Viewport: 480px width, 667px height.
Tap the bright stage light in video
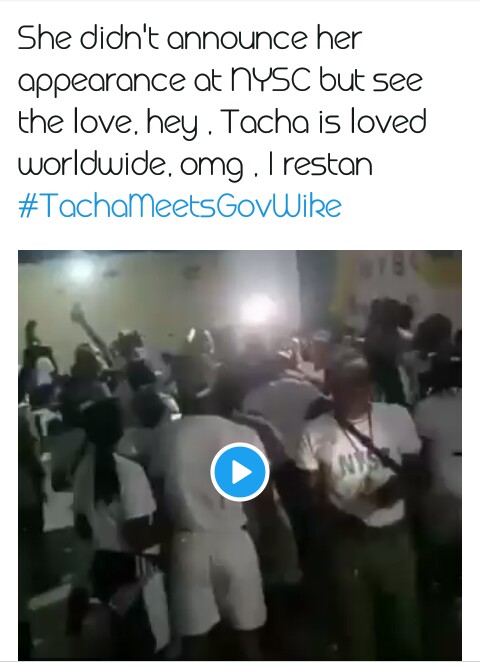(x=258, y=310)
